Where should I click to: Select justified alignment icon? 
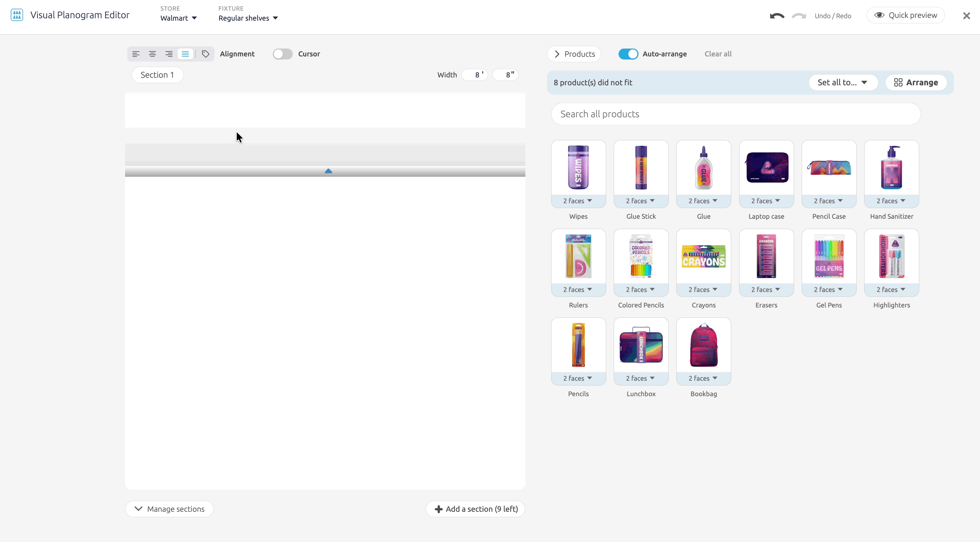[185, 54]
